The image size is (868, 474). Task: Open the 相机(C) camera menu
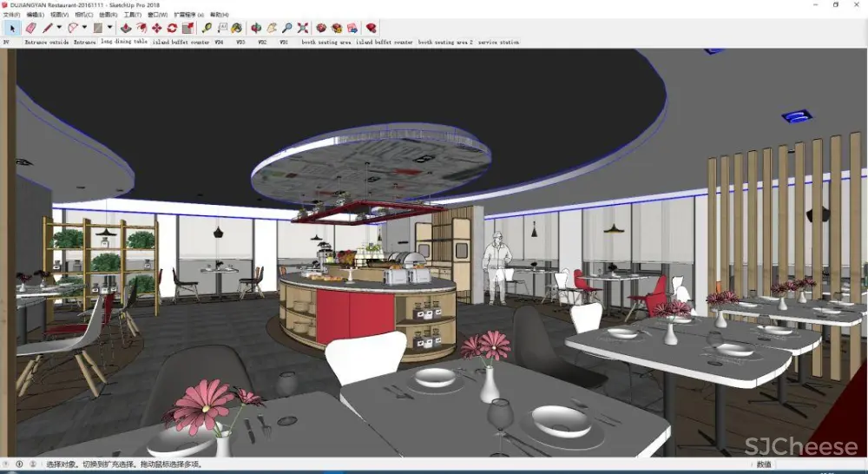(x=84, y=15)
